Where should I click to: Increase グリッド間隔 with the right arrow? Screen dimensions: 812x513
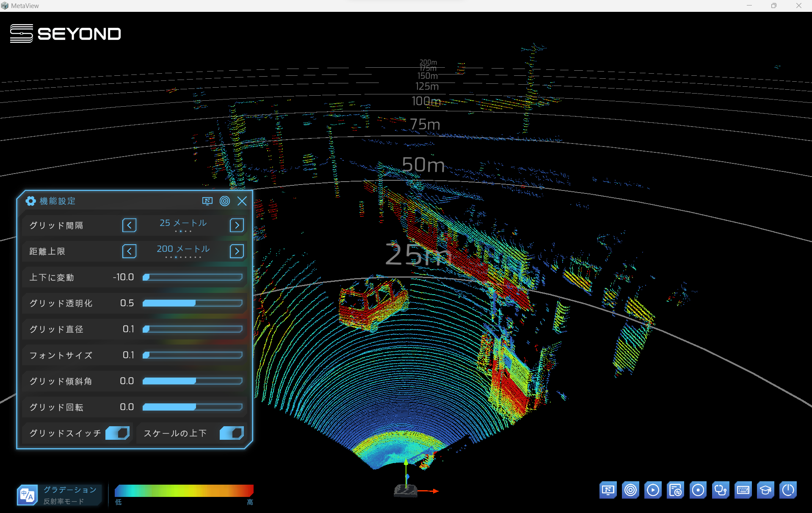[237, 225]
